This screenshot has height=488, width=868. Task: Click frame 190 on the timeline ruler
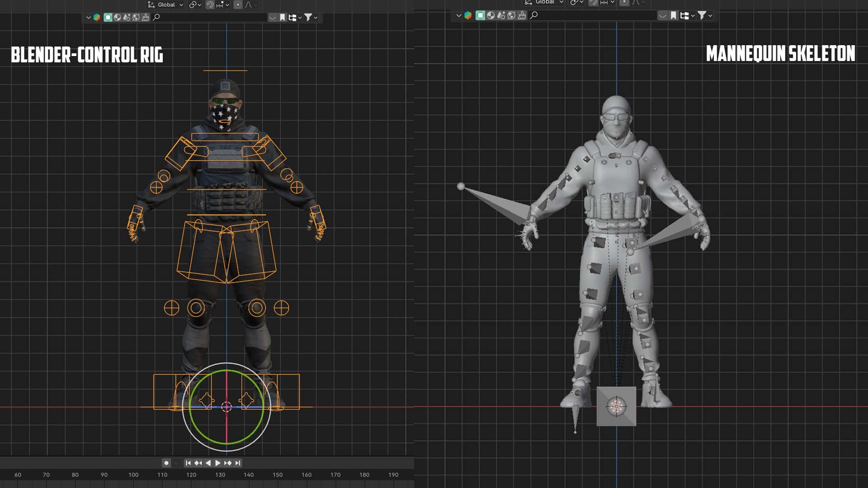[x=393, y=475]
